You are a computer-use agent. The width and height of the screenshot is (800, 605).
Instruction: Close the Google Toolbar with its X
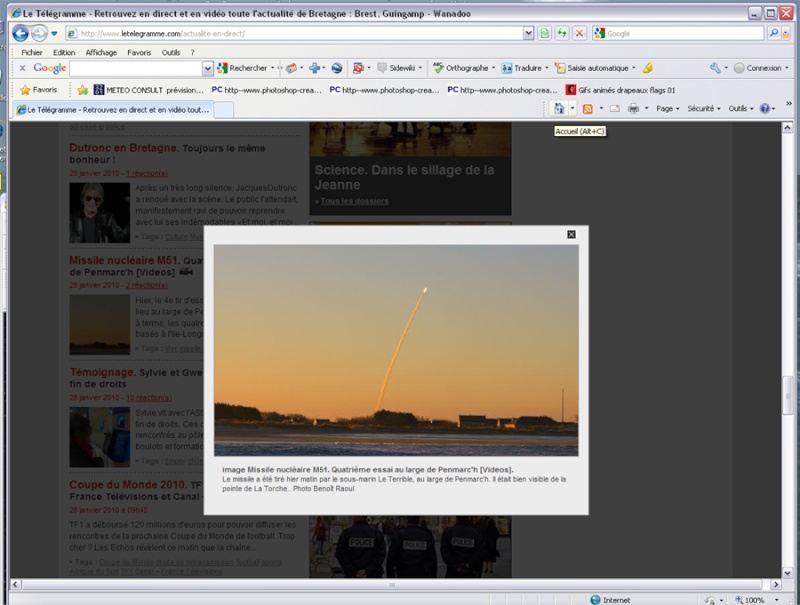(x=22, y=68)
